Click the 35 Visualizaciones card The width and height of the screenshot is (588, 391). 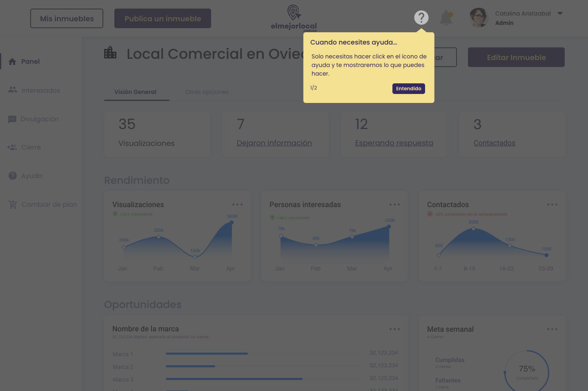point(157,134)
